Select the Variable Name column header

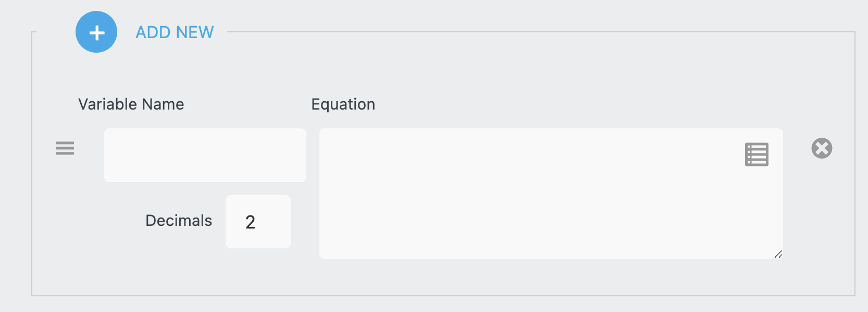[x=131, y=104]
